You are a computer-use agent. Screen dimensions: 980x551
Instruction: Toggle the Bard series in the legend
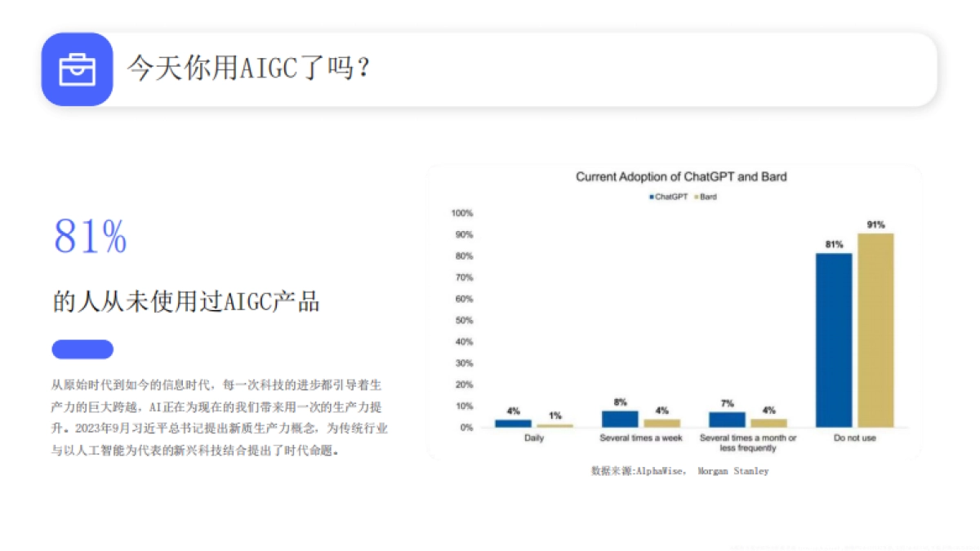point(706,196)
